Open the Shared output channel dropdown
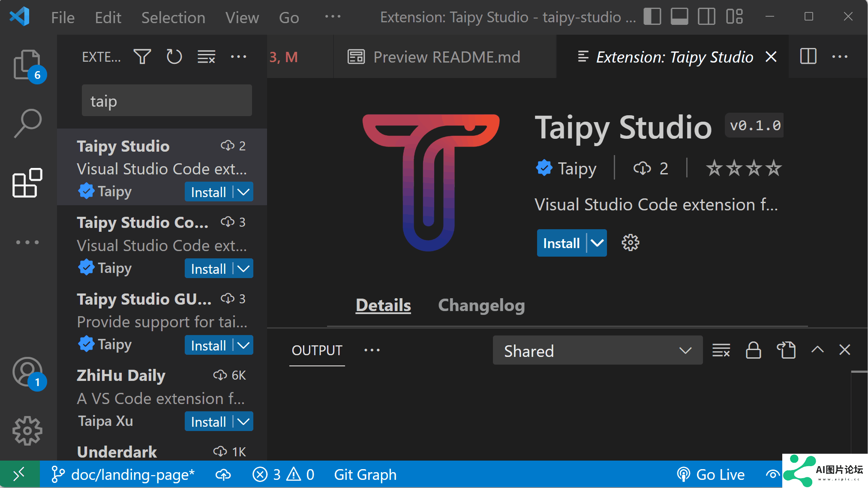Image resolution: width=868 pixels, height=488 pixels. (x=598, y=350)
